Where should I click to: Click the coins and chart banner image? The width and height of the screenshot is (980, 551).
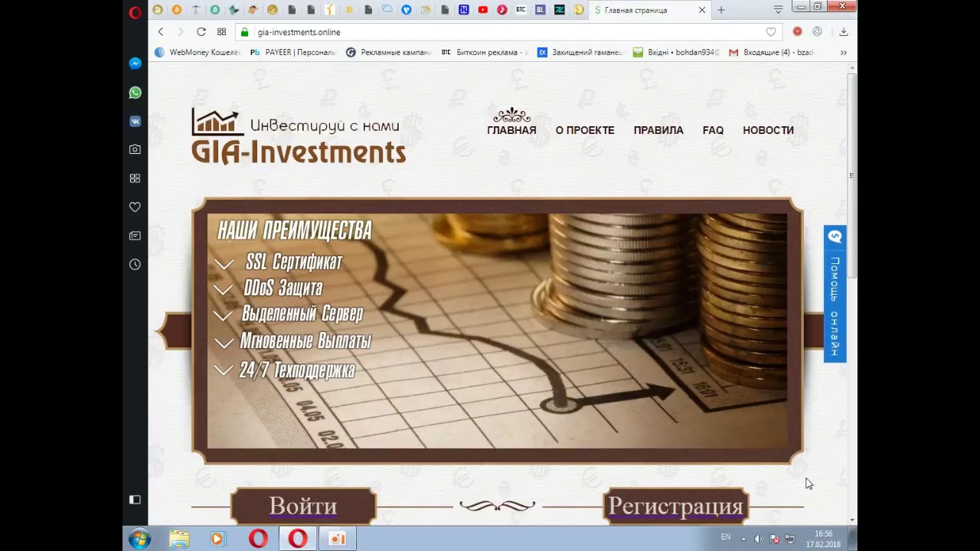[x=497, y=331]
